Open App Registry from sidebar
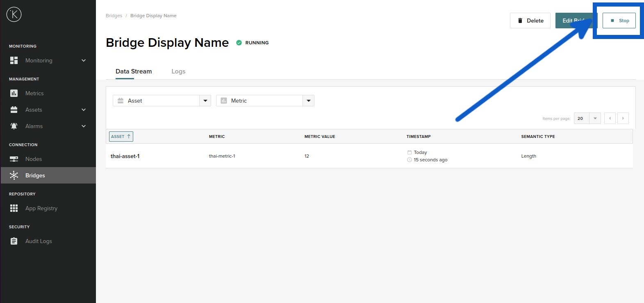The width and height of the screenshot is (644, 303). 41,208
